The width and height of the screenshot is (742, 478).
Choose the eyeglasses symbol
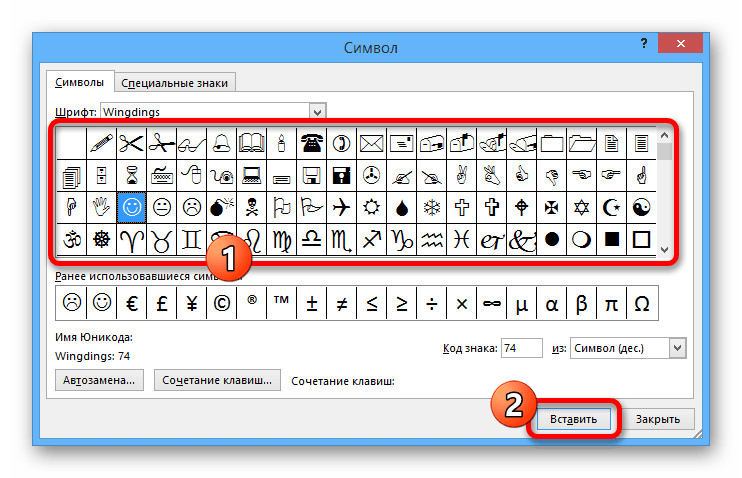pos(191,143)
